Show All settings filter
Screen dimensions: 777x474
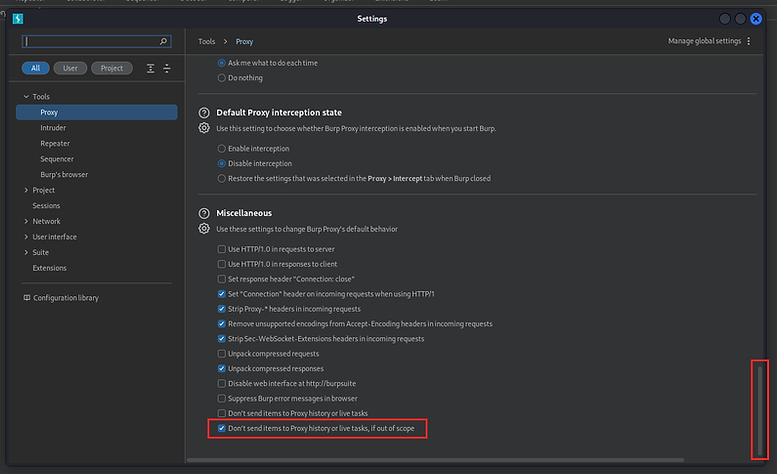point(36,68)
